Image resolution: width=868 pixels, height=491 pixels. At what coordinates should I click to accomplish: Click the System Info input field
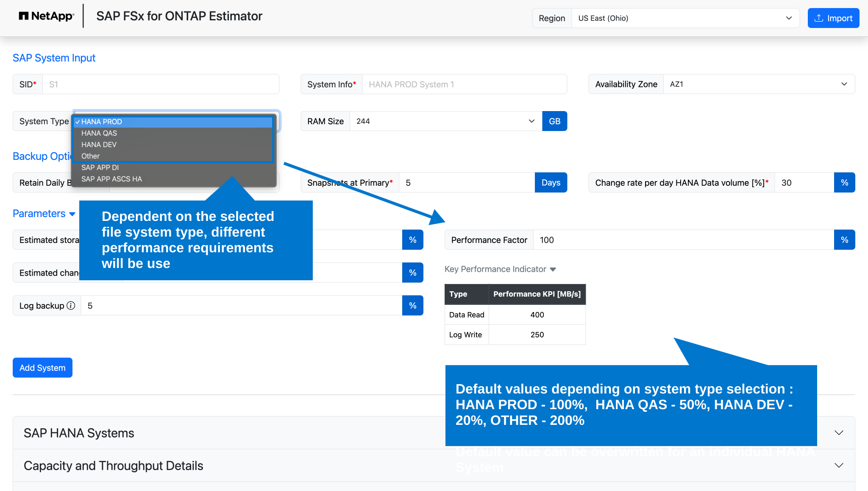coord(465,84)
